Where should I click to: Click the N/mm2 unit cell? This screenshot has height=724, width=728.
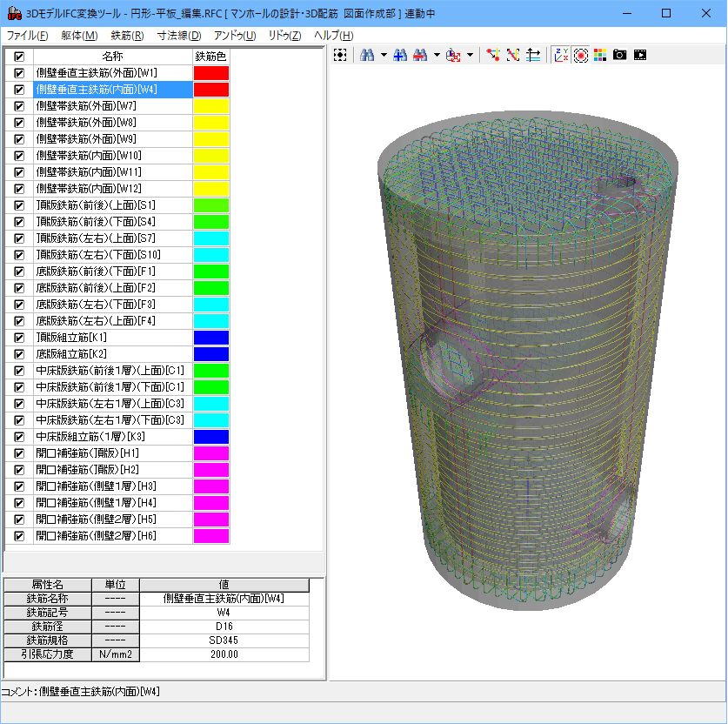(116, 654)
